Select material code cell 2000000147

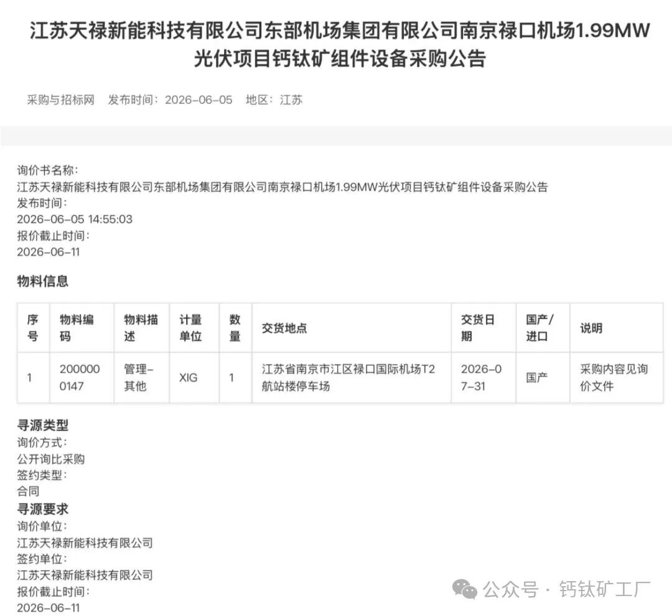click(x=82, y=378)
